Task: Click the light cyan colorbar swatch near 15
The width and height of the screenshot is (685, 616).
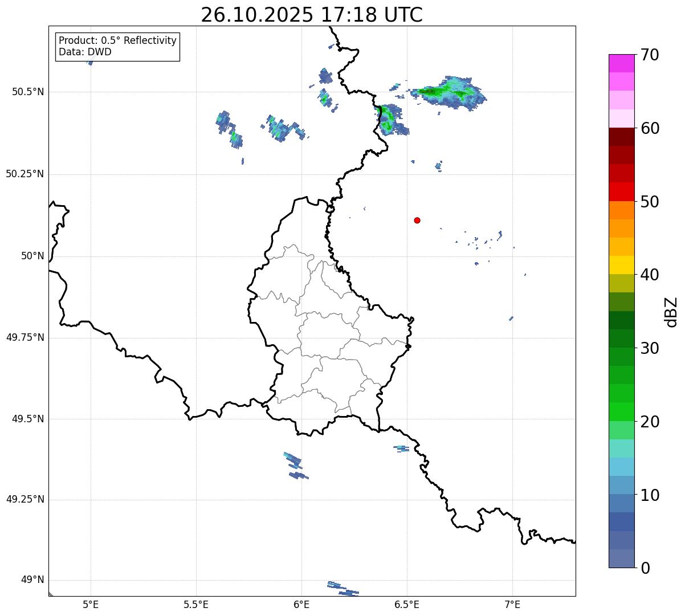Action: (622, 448)
